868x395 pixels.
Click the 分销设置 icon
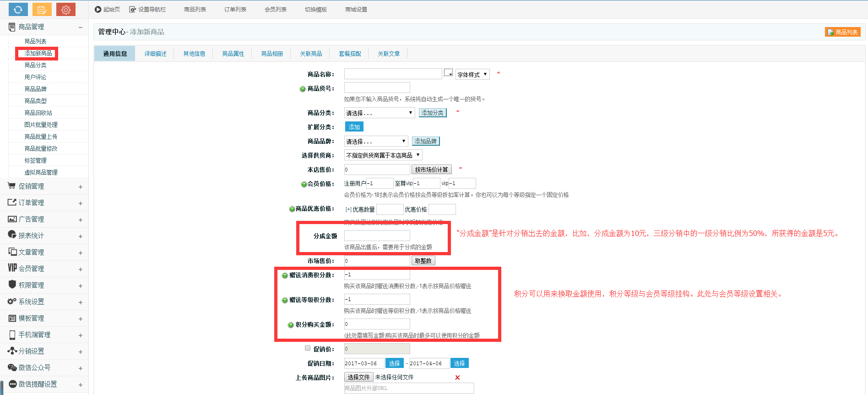coord(12,351)
